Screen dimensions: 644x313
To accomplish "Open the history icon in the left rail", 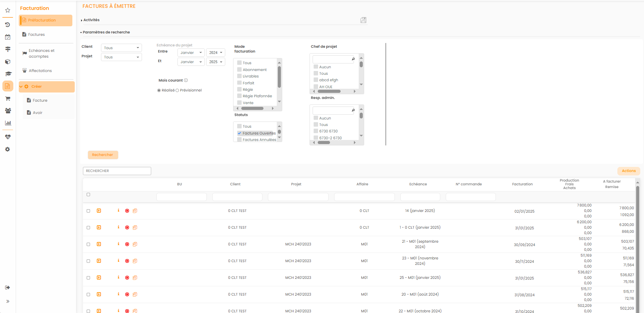I will click(x=8, y=25).
